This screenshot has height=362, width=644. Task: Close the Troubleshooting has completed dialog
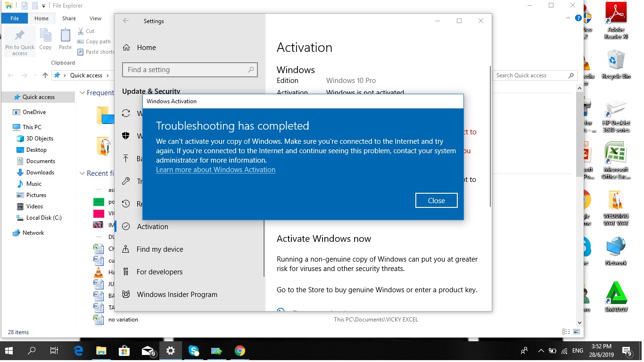[436, 200]
